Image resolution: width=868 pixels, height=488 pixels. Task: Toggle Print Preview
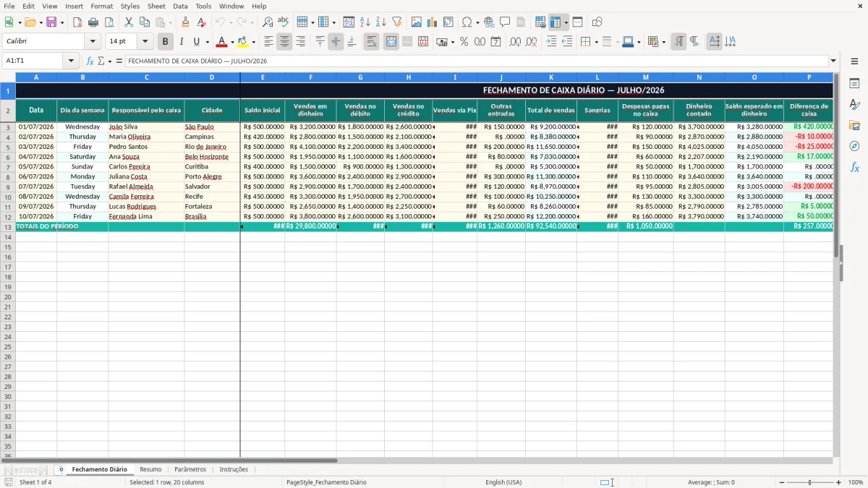point(109,22)
